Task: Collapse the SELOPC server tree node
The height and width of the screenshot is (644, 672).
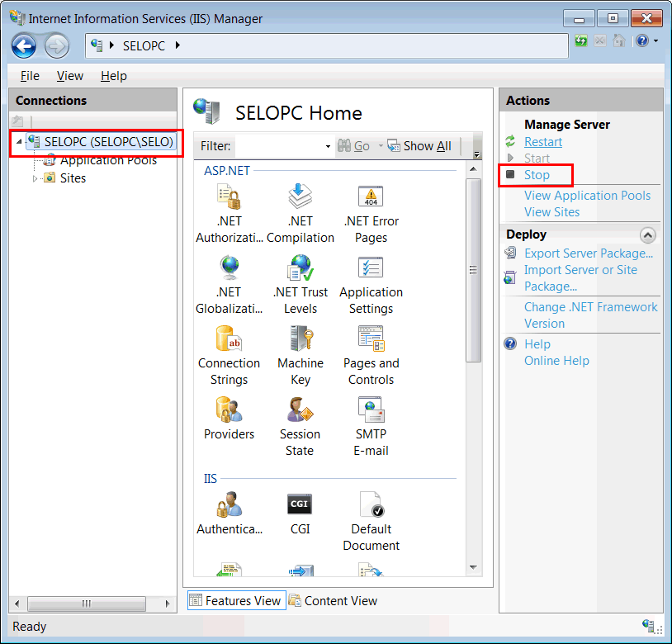Action: pyautogui.click(x=19, y=141)
